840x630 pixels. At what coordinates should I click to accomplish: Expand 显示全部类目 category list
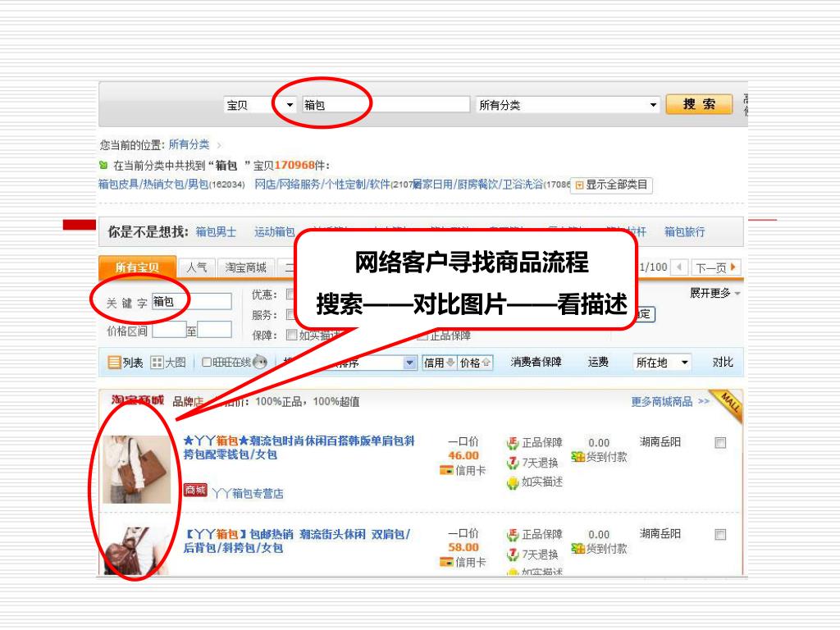tap(611, 185)
